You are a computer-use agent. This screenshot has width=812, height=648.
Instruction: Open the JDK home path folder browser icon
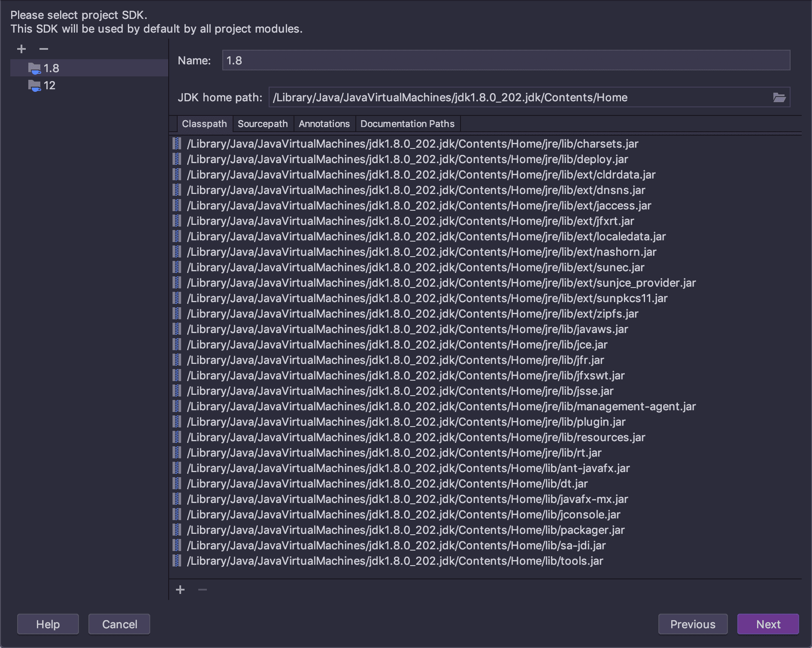point(780,97)
